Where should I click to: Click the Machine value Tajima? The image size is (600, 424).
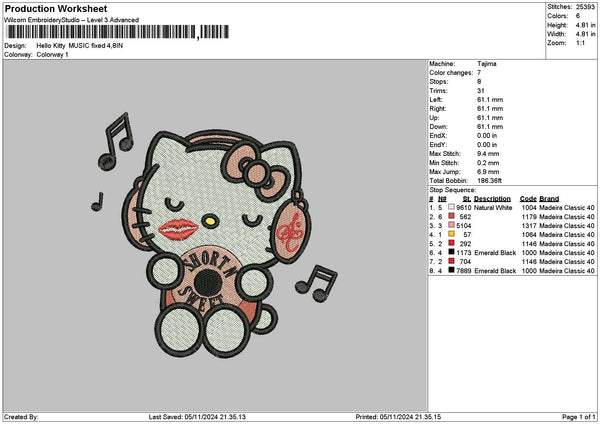[487, 64]
